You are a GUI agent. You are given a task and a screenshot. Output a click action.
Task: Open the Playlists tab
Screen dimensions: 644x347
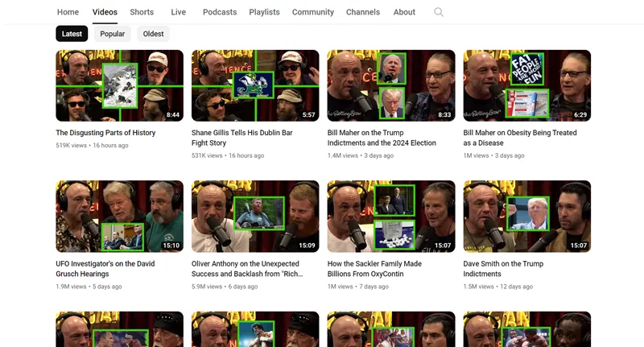[264, 12]
